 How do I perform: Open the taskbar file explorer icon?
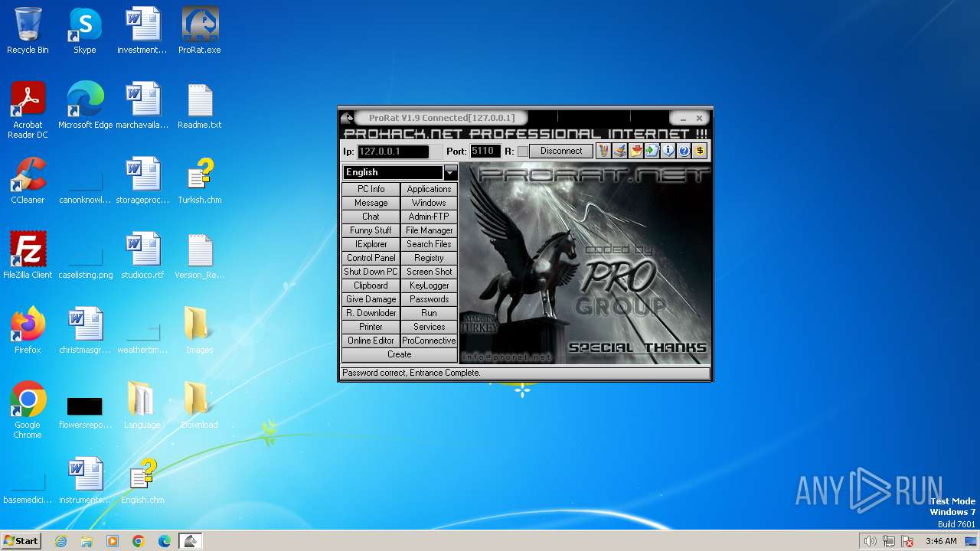tap(87, 541)
